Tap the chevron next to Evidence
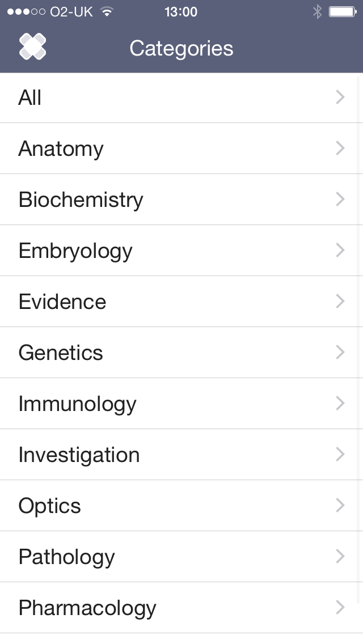363x644 pixels. point(340,301)
